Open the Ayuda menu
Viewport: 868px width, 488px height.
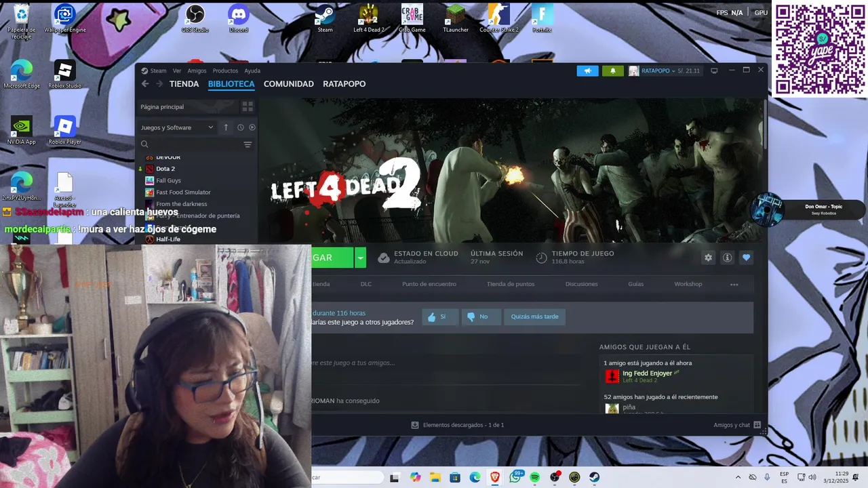tap(252, 70)
